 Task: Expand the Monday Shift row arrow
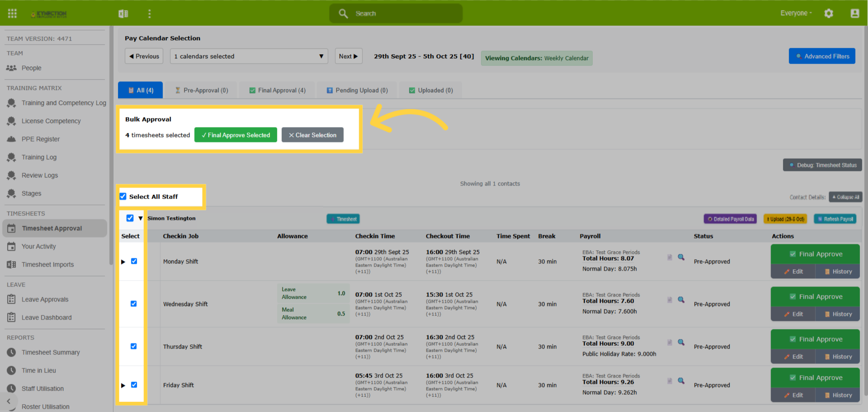click(123, 261)
